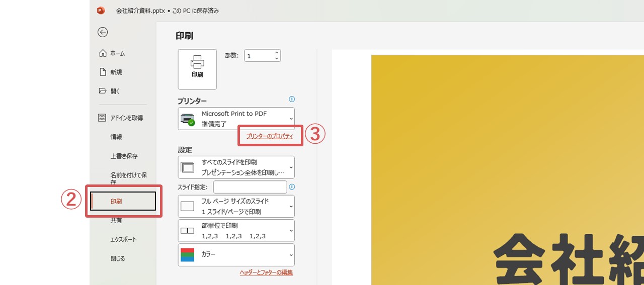Open the カラー color mode dropdown
Image resolution: width=644 pixels, height=285 pixels.
click(236, 255)
